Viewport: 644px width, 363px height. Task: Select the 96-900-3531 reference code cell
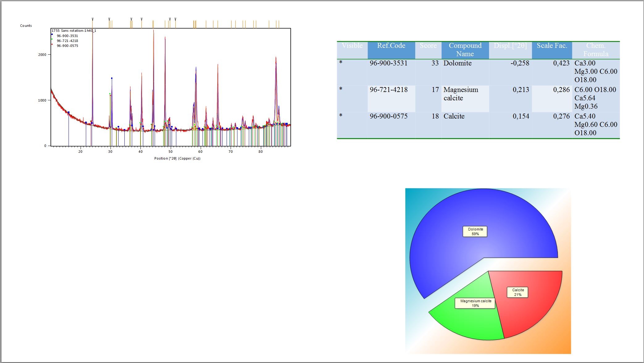[x=388, y=63]
